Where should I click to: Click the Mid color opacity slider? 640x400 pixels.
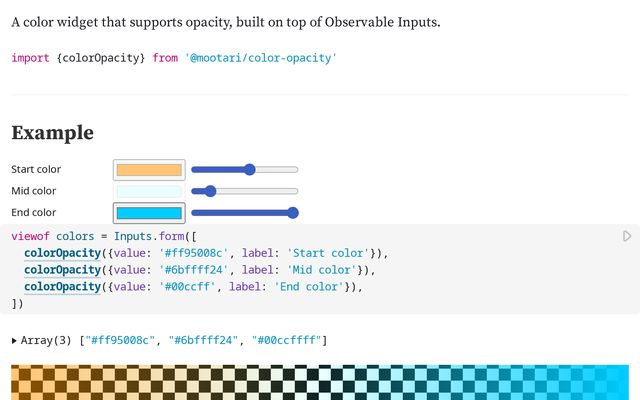click(244, 191)
